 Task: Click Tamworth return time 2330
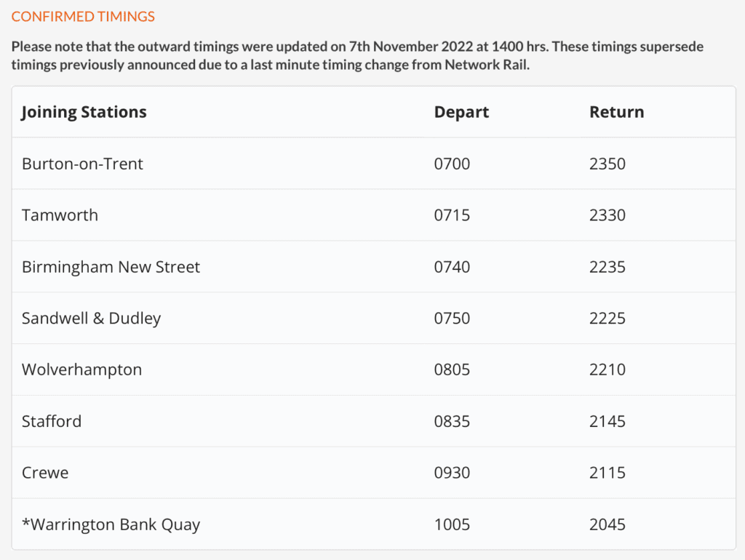607,215
